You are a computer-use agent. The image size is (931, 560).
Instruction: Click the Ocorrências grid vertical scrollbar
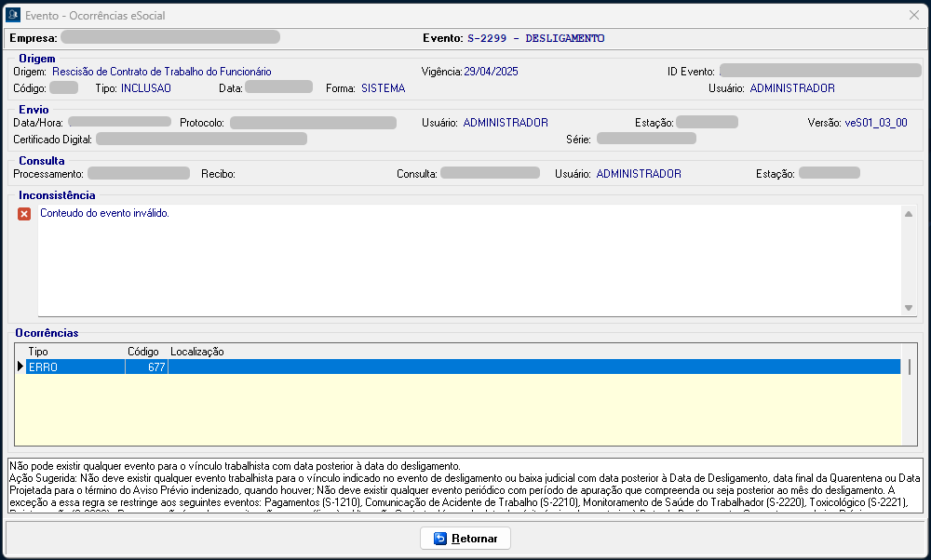pos(909,367)
